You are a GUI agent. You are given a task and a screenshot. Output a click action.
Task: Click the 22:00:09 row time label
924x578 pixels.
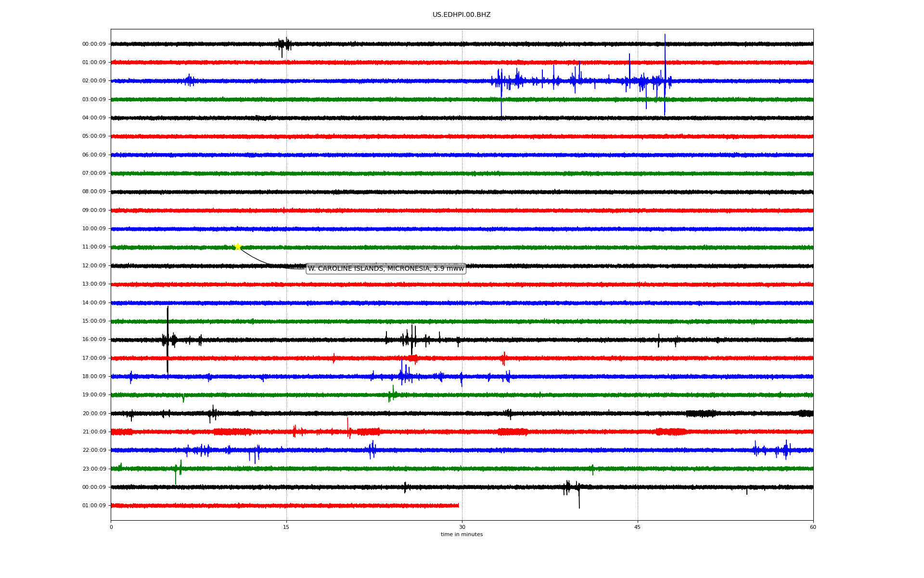click(x=94, y=450)
